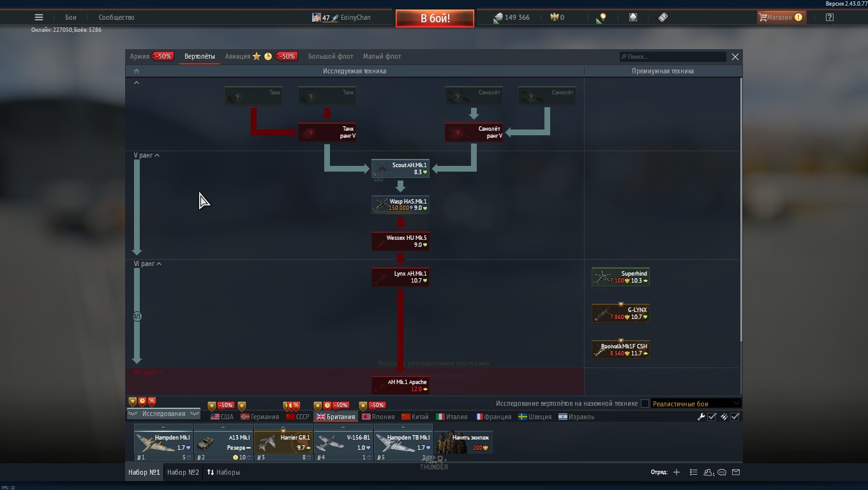Click Нанять экипаж recruit crew
868x490 pixels.
point(463,442)
